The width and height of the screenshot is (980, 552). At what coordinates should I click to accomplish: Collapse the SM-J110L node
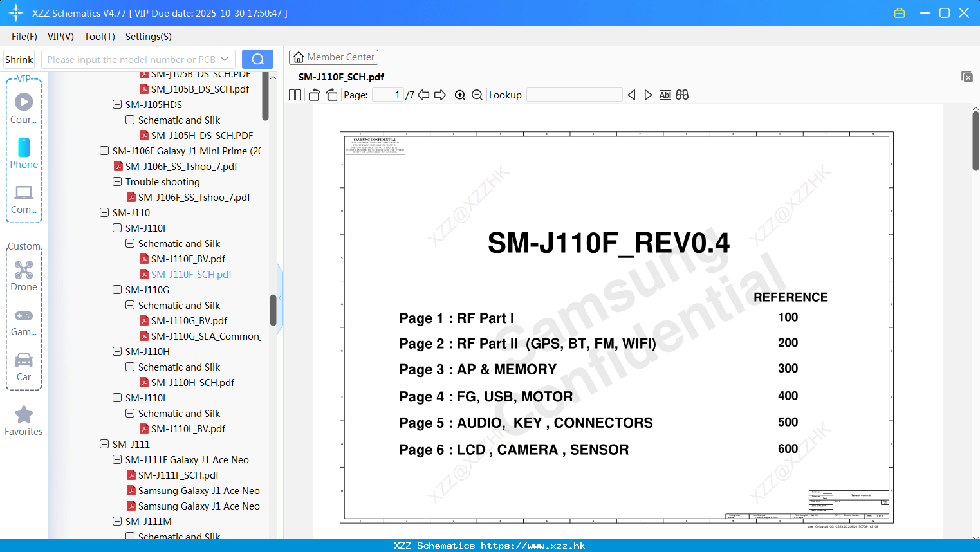117,398
